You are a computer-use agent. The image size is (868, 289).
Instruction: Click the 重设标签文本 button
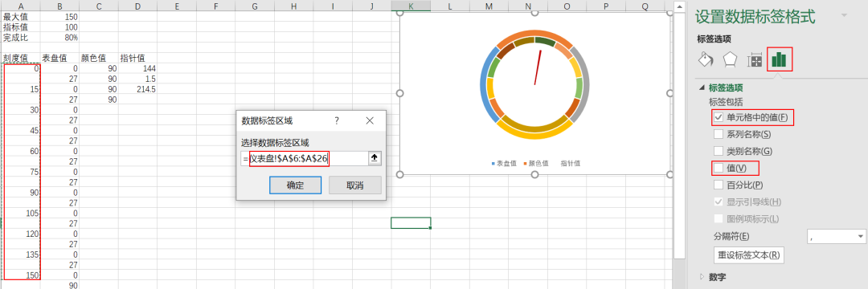click(x=748, y=255)
